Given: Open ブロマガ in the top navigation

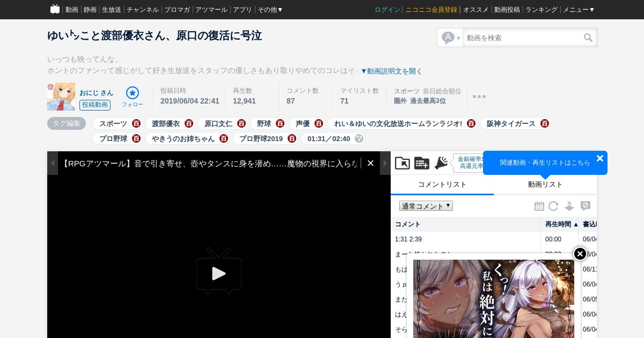Looking at the screenshot, I should point(177,10).
